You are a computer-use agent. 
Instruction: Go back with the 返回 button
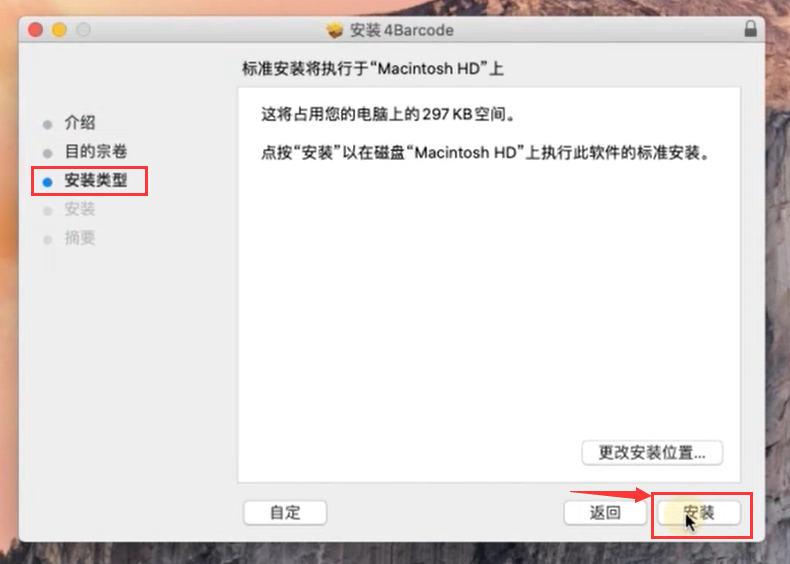pos(605,513)
